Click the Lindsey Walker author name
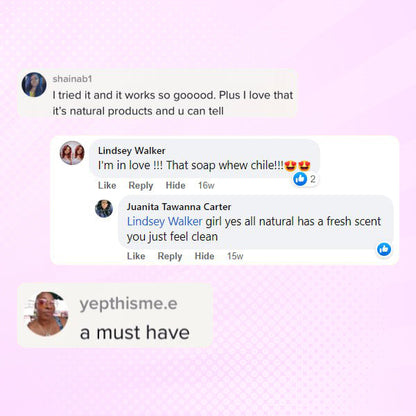This screenshot has height=416, width=416. (x=132, y=151)
